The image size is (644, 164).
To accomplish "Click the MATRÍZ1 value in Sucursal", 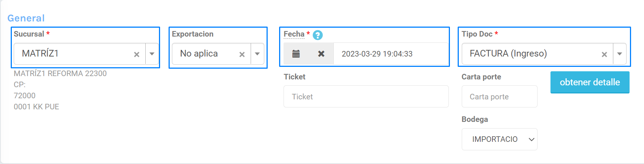I will pyautogui.click(x=40, y=54).
